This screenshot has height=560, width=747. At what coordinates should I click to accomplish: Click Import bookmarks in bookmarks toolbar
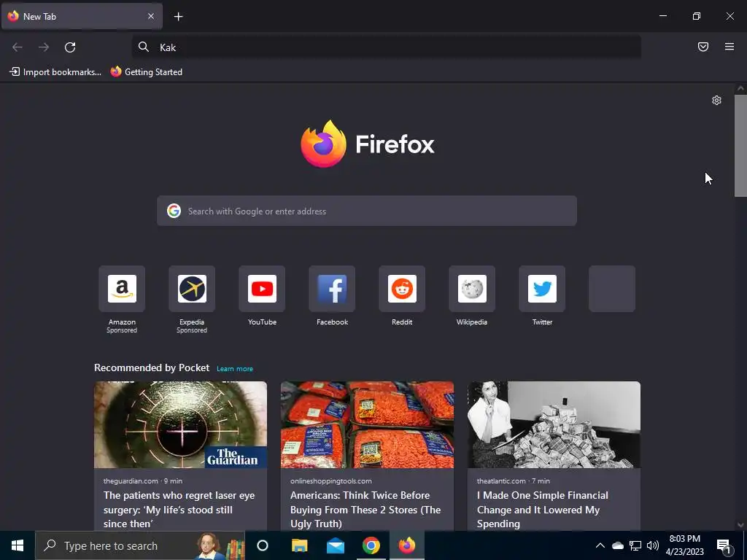coord(55,72)
